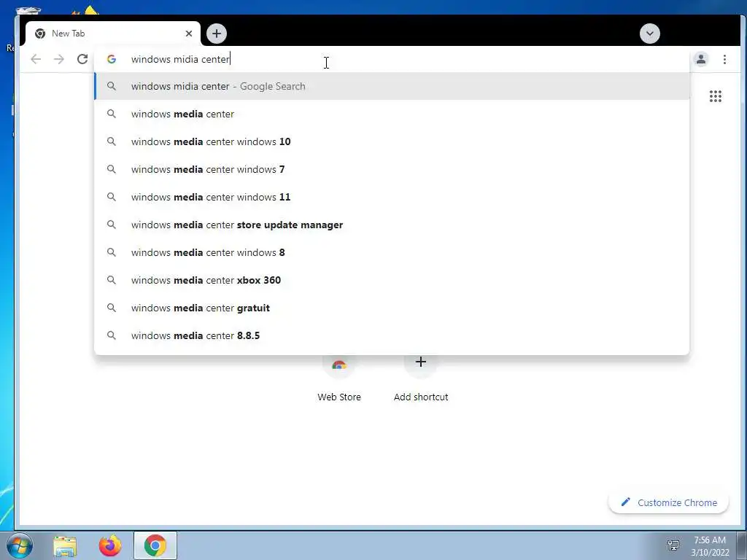This screenshot has height=560, width=747.
Task: Click the Chrome taskbar button
Action: (x=155, y=545)
